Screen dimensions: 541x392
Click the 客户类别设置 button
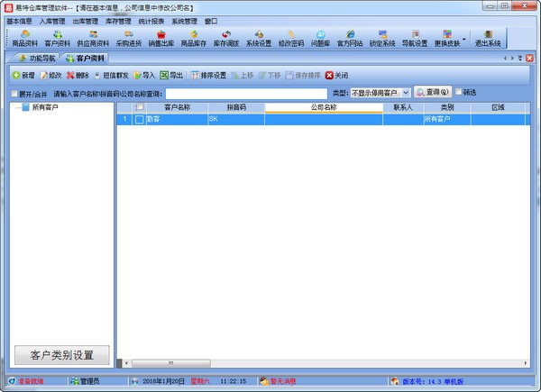61,354
